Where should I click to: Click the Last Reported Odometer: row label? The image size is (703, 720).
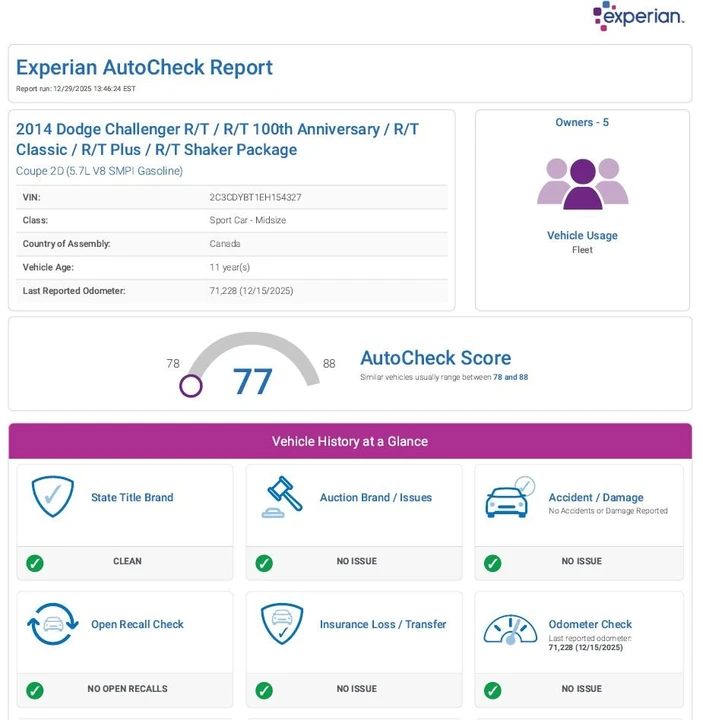coord(74,291)
